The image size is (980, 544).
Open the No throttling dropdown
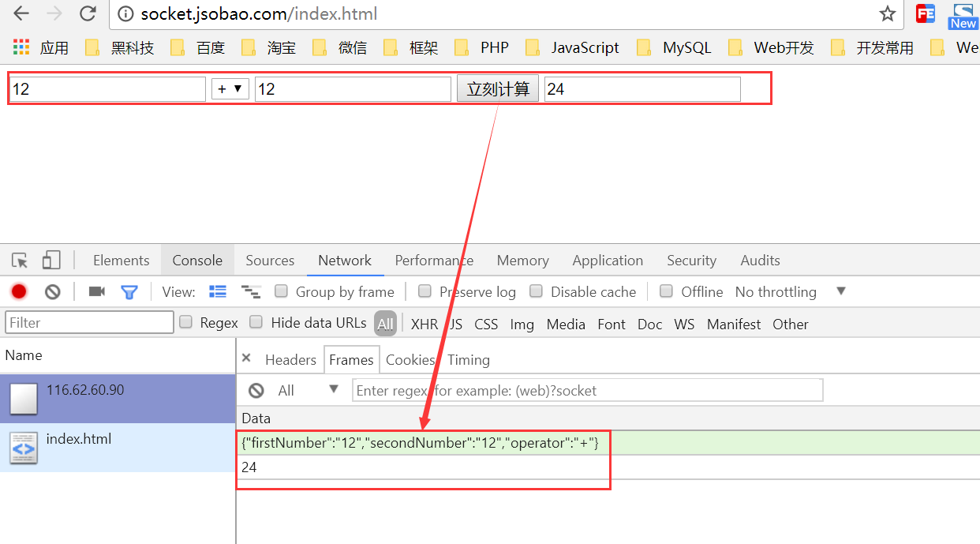[x=790, y=292]
